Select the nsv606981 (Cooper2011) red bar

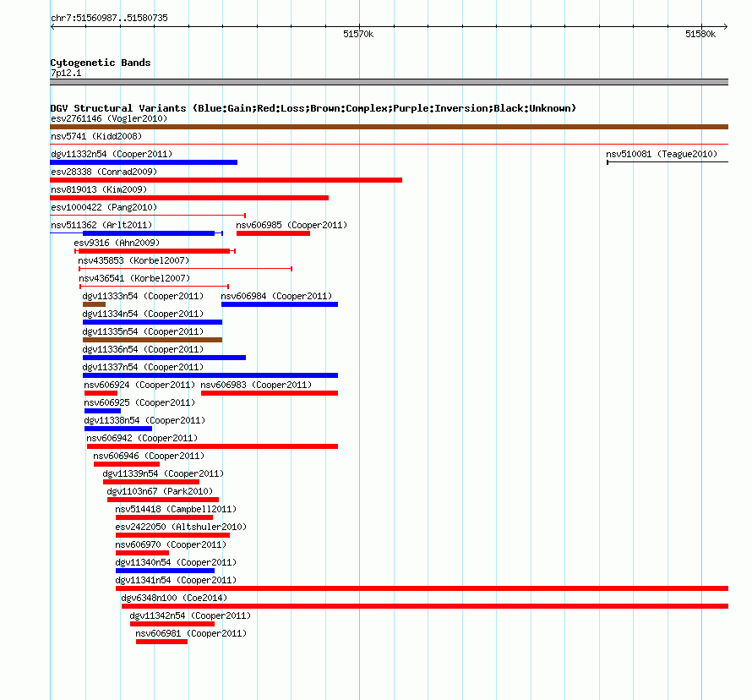click(x=161, y=642)
